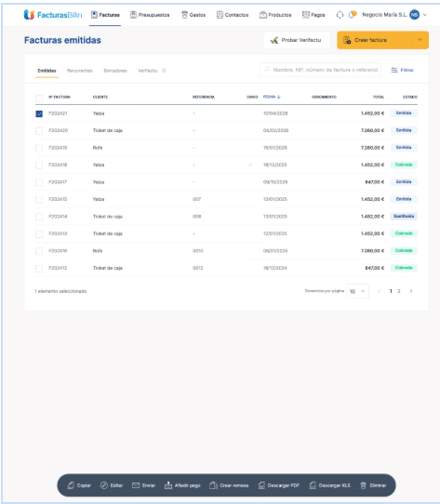440x504 pixels.
Task: Switch to the Borradores tab
Action: click(x=115, y=71)
